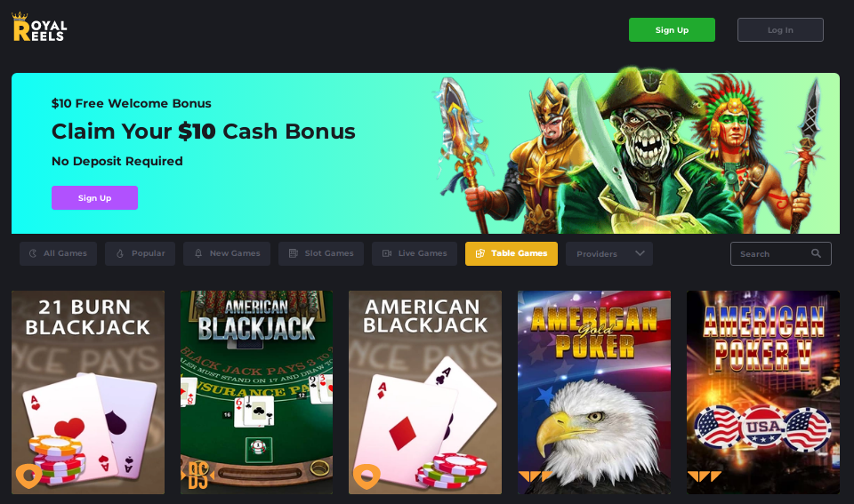Click the Log In button
Screen dimensions: 854x504
(780, 30)
